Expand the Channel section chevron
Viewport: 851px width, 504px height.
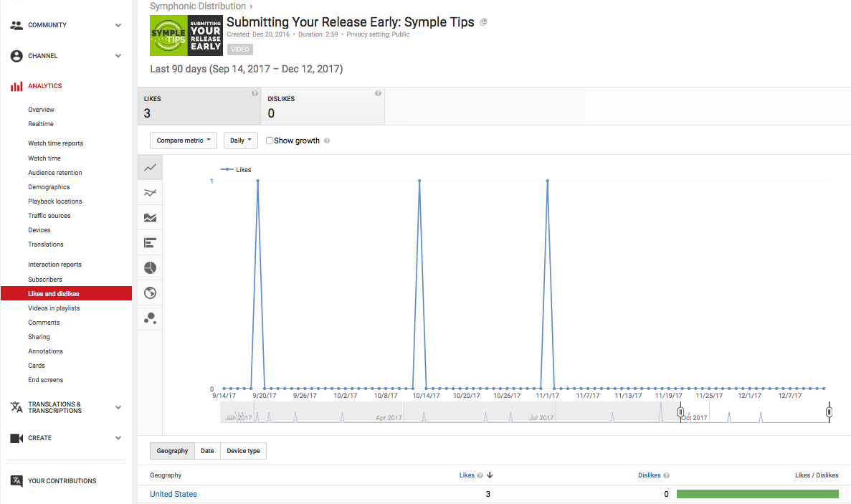pyautogui.click(x=118, y=56)
